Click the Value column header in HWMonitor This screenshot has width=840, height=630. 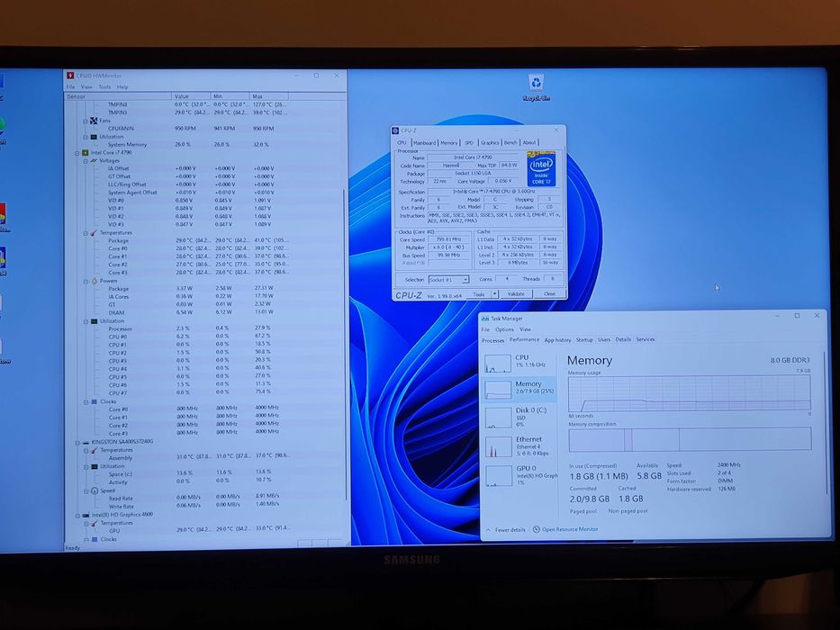(x=192, y=96)
